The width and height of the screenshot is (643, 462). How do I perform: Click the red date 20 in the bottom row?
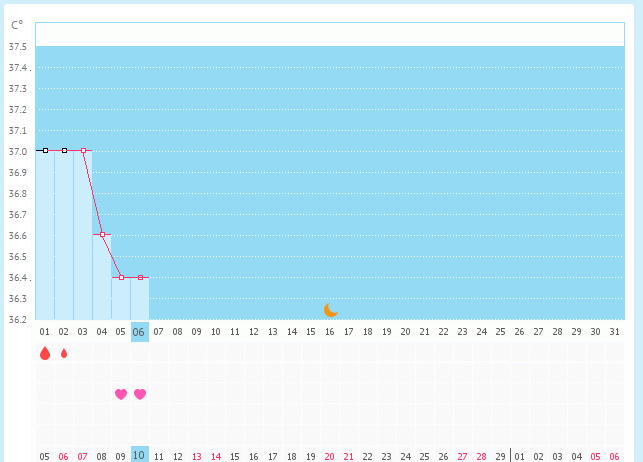pyautogui.click(x=329, y=456)
